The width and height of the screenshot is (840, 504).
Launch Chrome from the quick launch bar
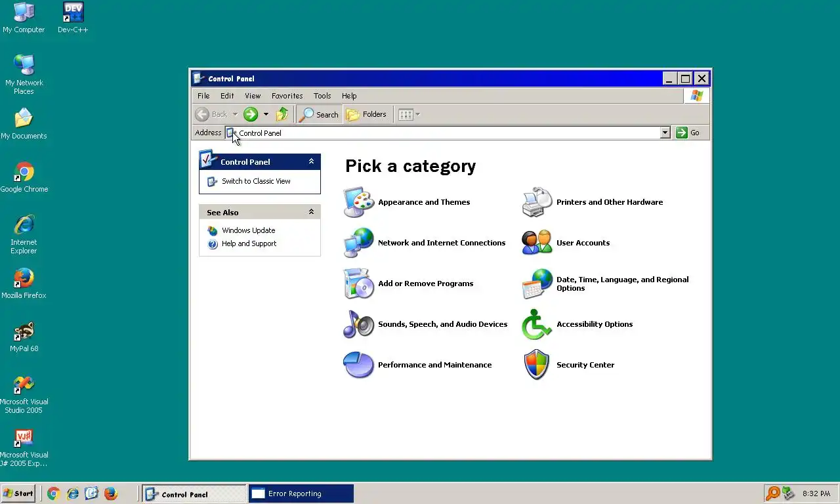pyautogui.click(x=54, y=493)
